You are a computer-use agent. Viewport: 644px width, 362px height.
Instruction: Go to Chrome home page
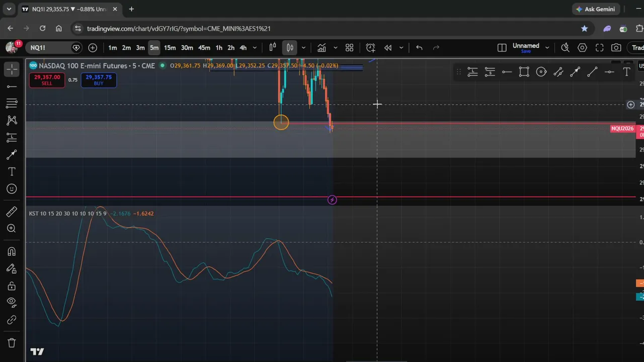(59, 29)
